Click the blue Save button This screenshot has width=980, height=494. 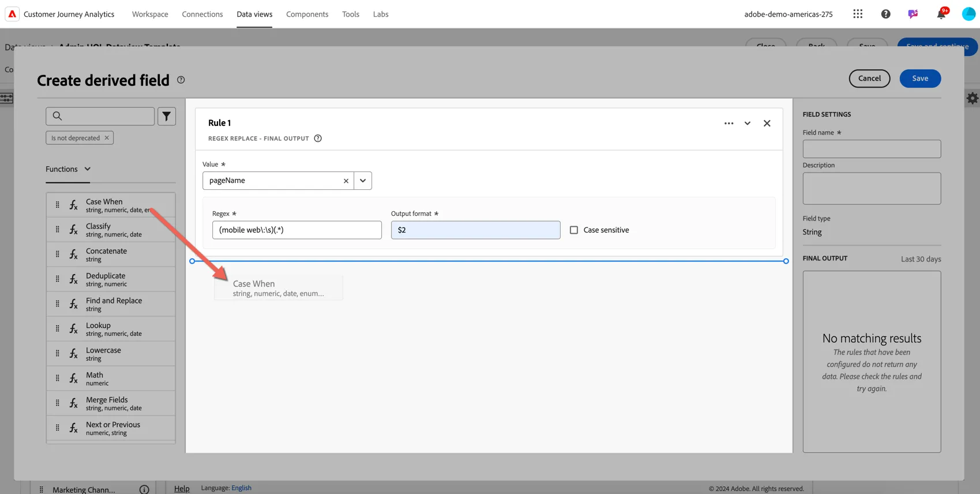point(920,78)
